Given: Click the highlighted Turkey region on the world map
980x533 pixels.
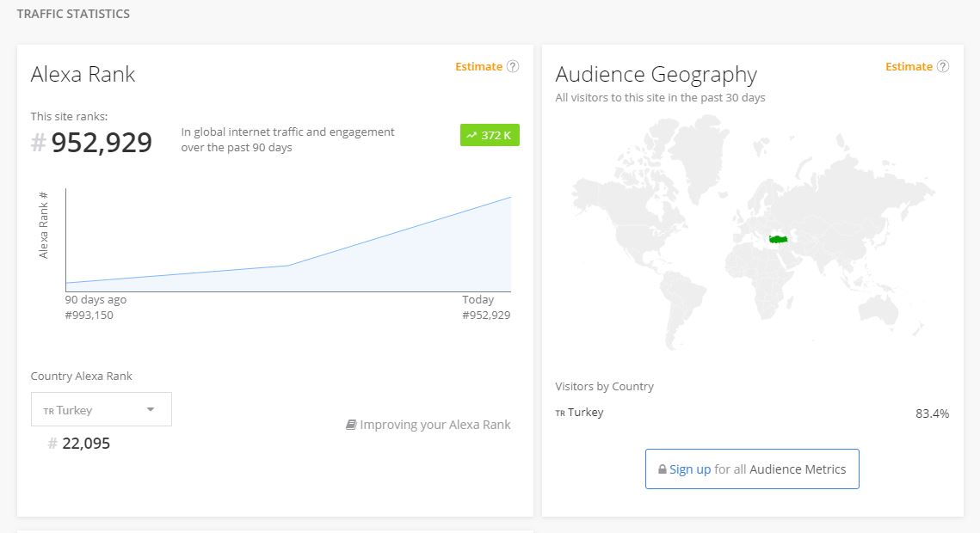Looking at the screenshot, I should click(778, 239).
